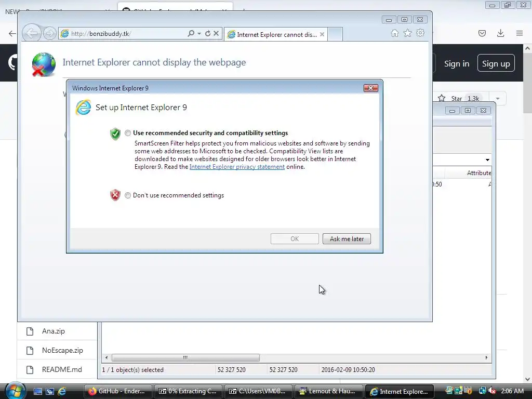Open Firefox downloads arrow

pyautogui.click(x=500, y=33)
